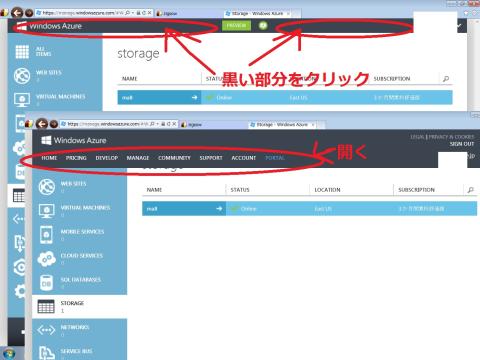This screenshot has height=360, width=480.
Task: Select SERVICE BUS icon in lower window sidebar
Action: [x=47, y=353]
